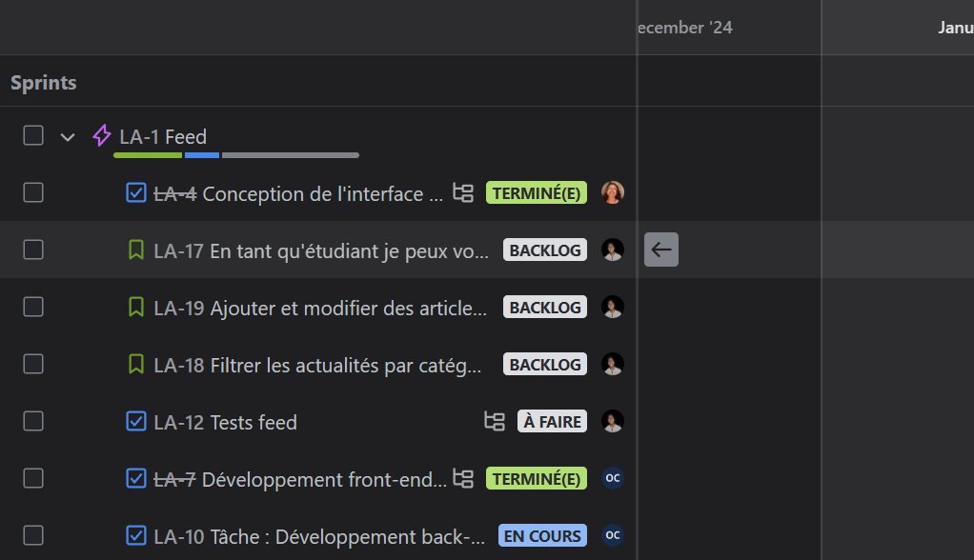Click the child issues icon on LA-7 row

(463, 478)
